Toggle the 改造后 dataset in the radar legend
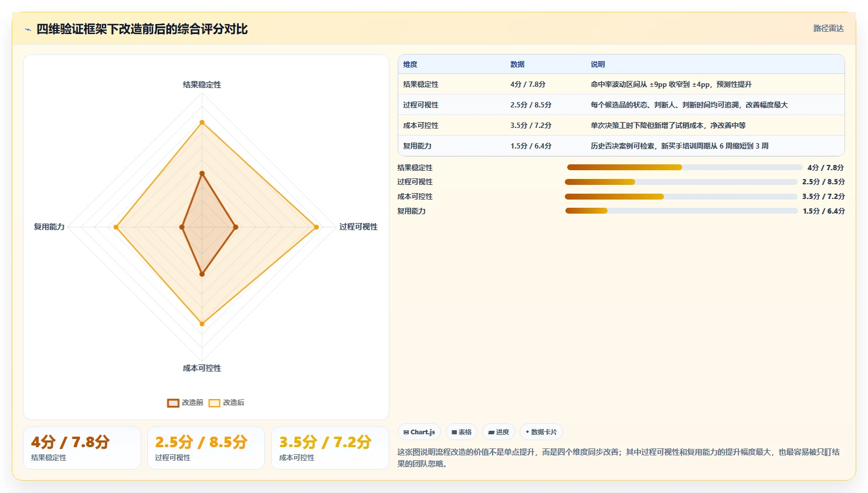This screenshot has width=868, height=493. [x=227, y=403]
